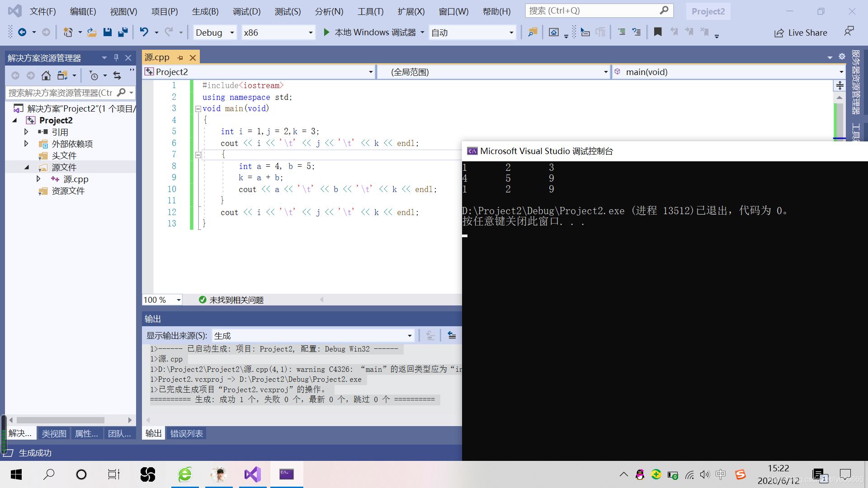Click the find in files toolbar icon
Image resolution: width=868 pixels, height=488 pixels.
tap(533, 32)
